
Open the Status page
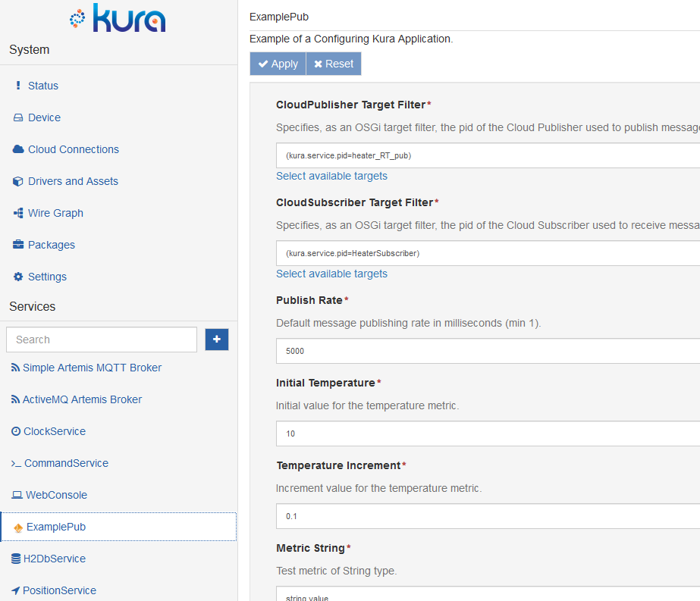coord(43,86)
